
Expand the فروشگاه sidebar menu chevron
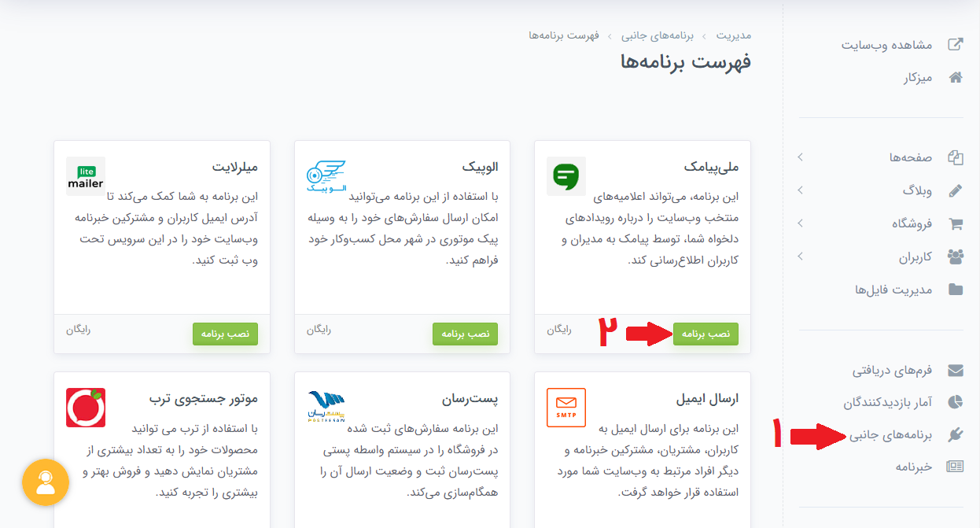[799, 223]
